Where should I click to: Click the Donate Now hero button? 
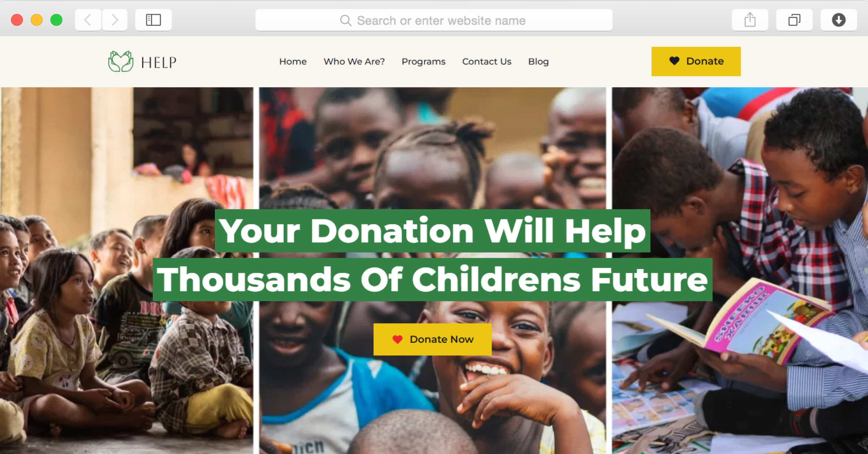433,339
